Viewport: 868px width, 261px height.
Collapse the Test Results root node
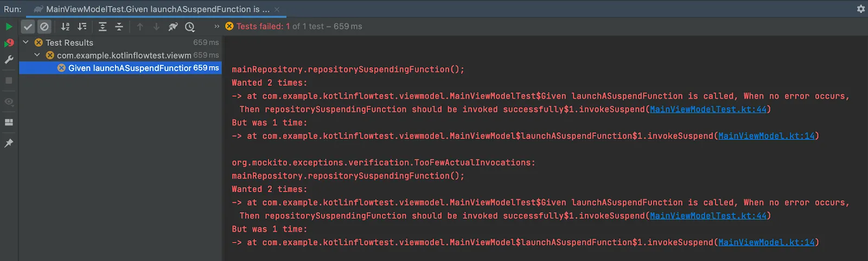[x=25, y=42]
